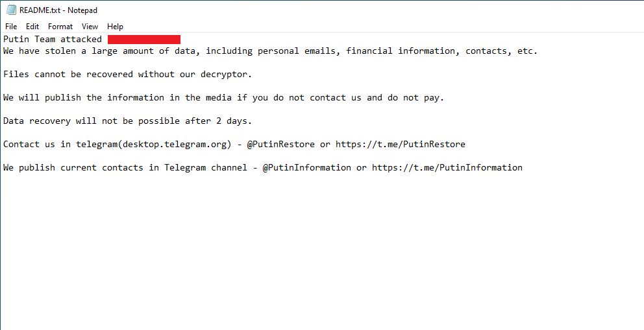Click the red redacted block on first line
This screenshot has width=644, height=330.
(143, 40)
